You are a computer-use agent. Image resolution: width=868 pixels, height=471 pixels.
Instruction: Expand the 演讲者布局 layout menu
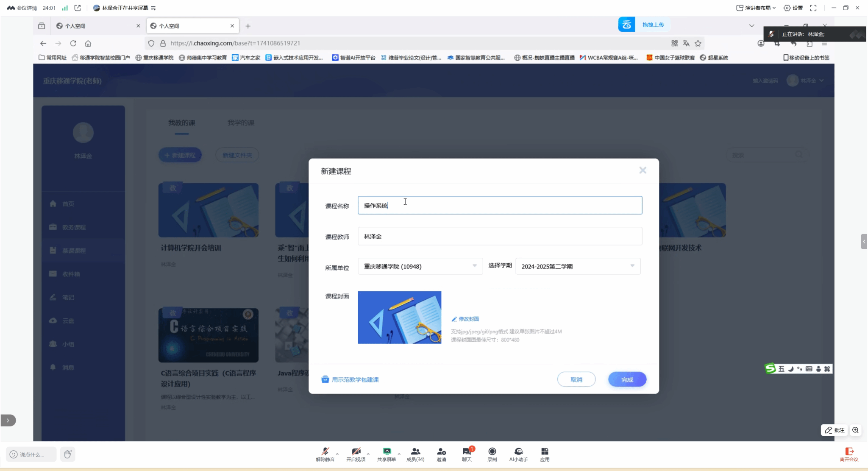[x=757, y=8]
